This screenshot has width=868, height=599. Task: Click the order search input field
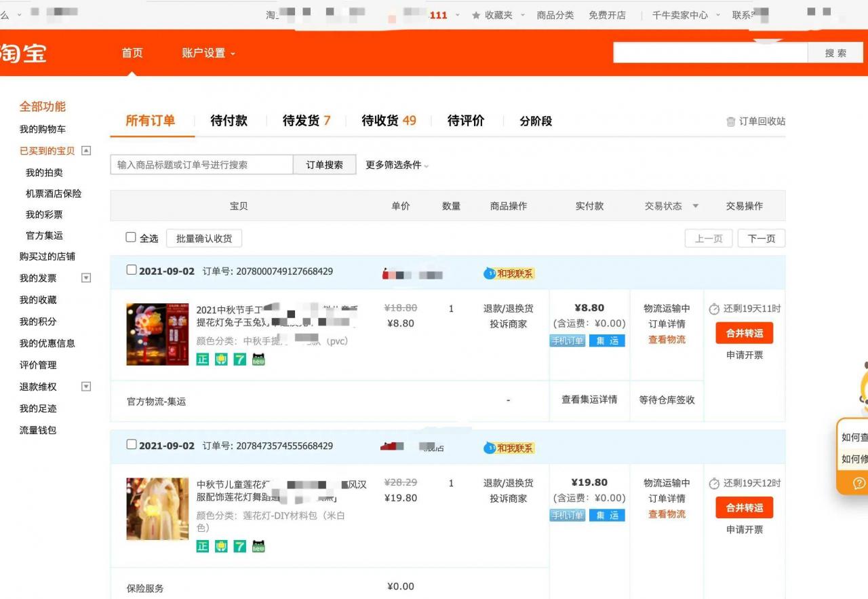point(201,164)
